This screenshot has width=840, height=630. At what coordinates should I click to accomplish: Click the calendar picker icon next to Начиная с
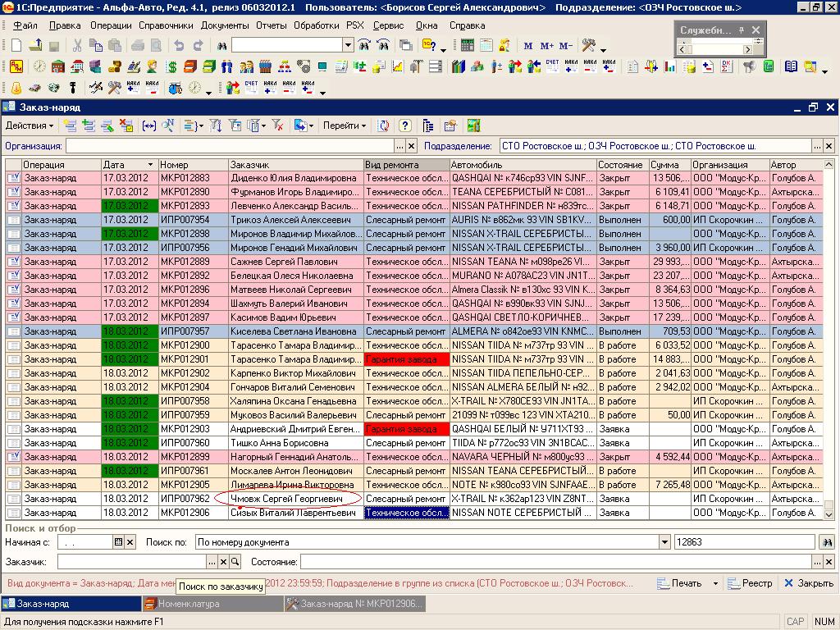pos(118,542)
